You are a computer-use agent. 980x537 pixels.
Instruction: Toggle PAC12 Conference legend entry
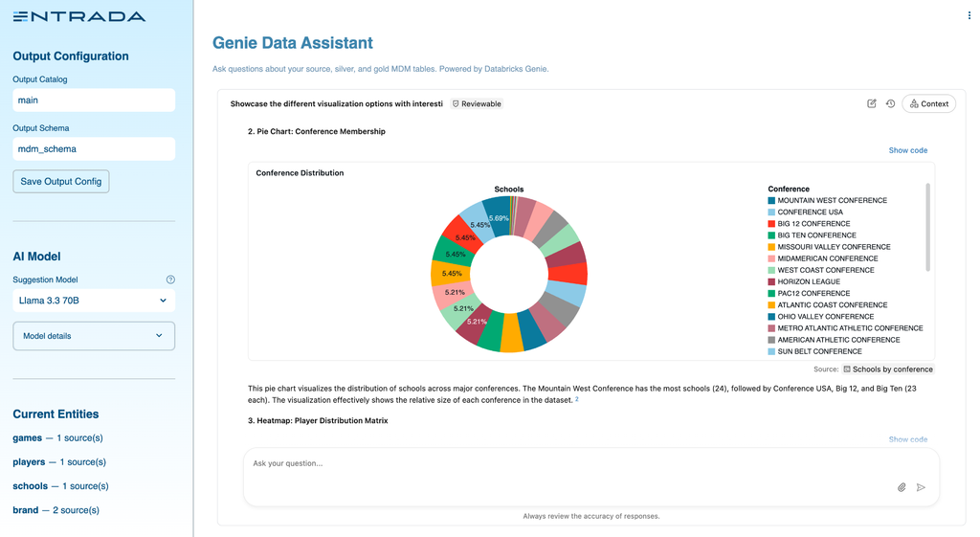tap(810, 293)
